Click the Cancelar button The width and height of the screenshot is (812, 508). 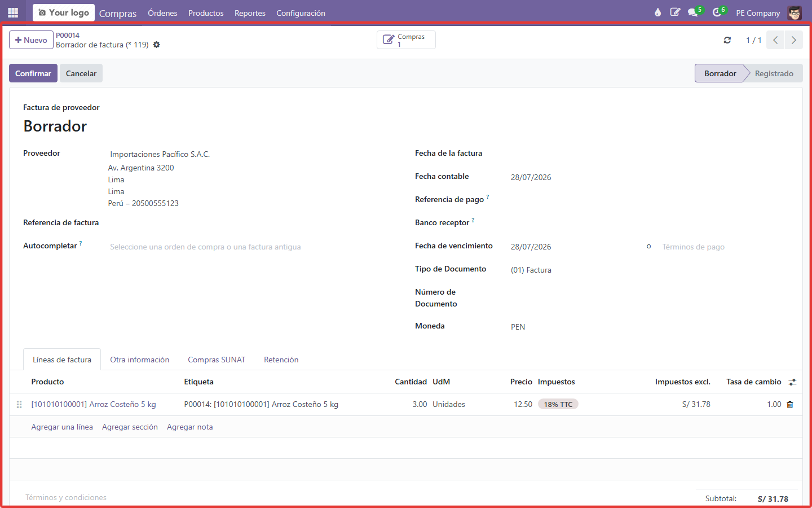[x=81, y=73]
